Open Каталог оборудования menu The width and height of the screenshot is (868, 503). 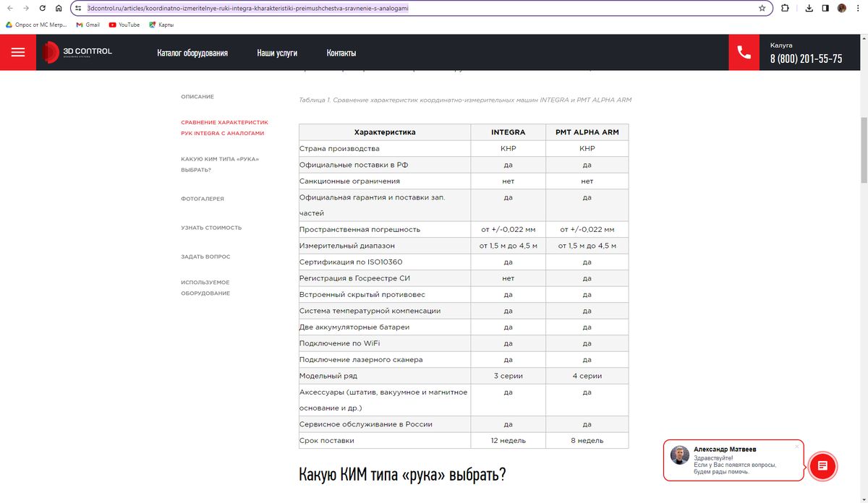[192, 53]
